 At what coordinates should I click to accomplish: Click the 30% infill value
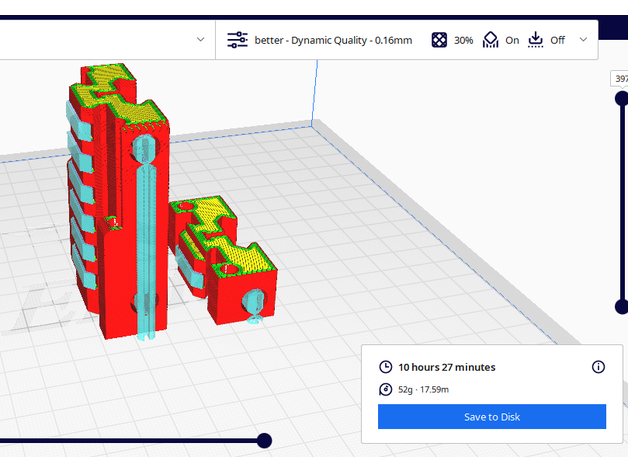click(463, 40)
